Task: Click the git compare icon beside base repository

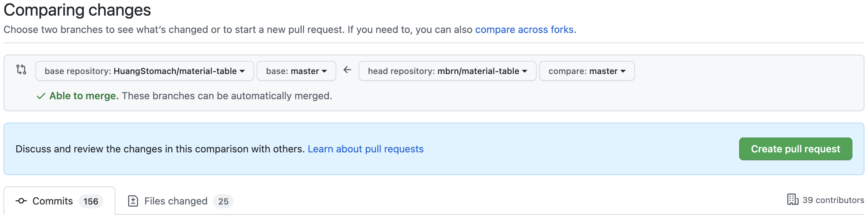Action: [21, 69]
